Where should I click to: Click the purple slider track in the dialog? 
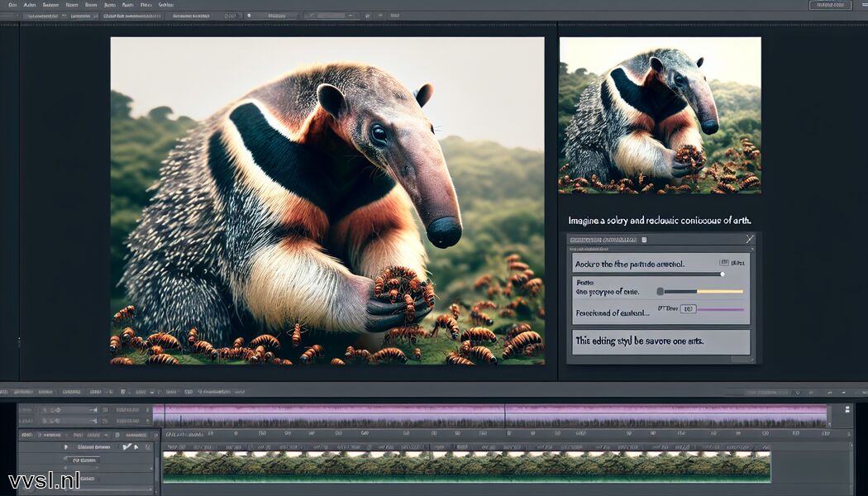[x=720, y=309]
